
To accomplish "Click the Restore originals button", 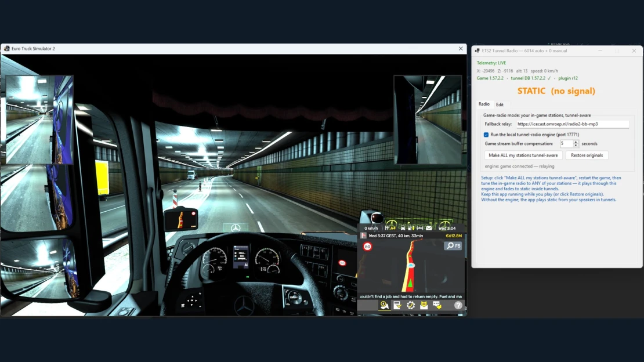I will coord(587,155).
